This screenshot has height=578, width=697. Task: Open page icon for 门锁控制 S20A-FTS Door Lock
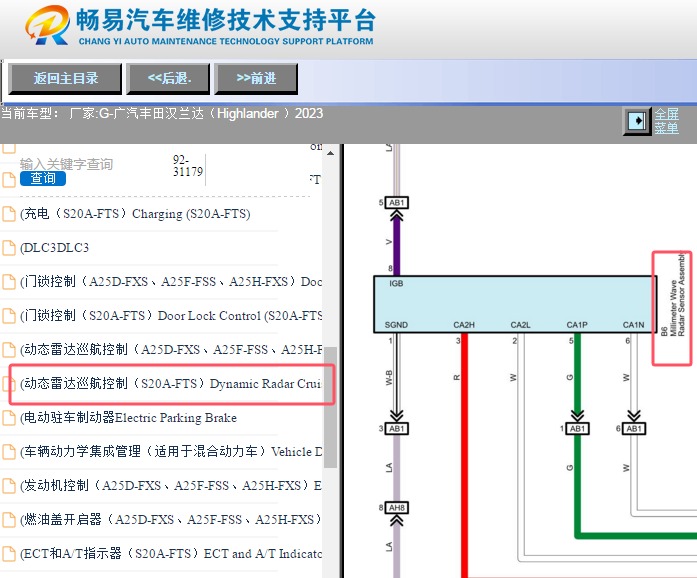(x=8, y=316)
